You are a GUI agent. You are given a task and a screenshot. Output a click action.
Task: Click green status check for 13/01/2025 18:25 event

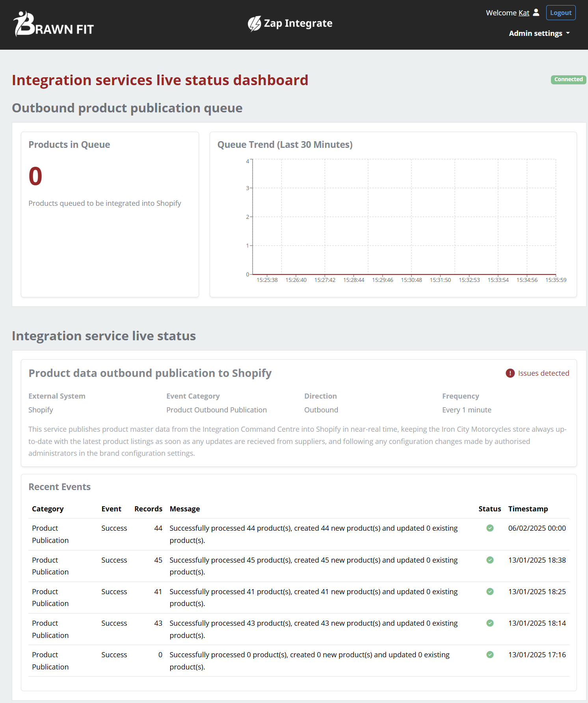pyautogui.click(x=490, y=591)
